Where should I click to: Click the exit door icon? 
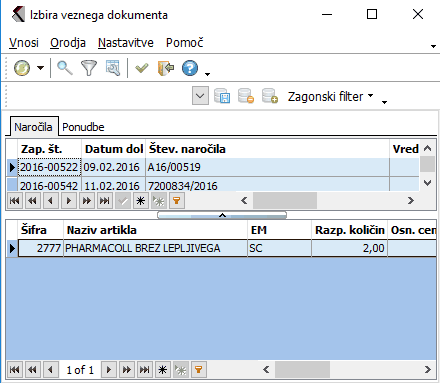click(166, 68)
